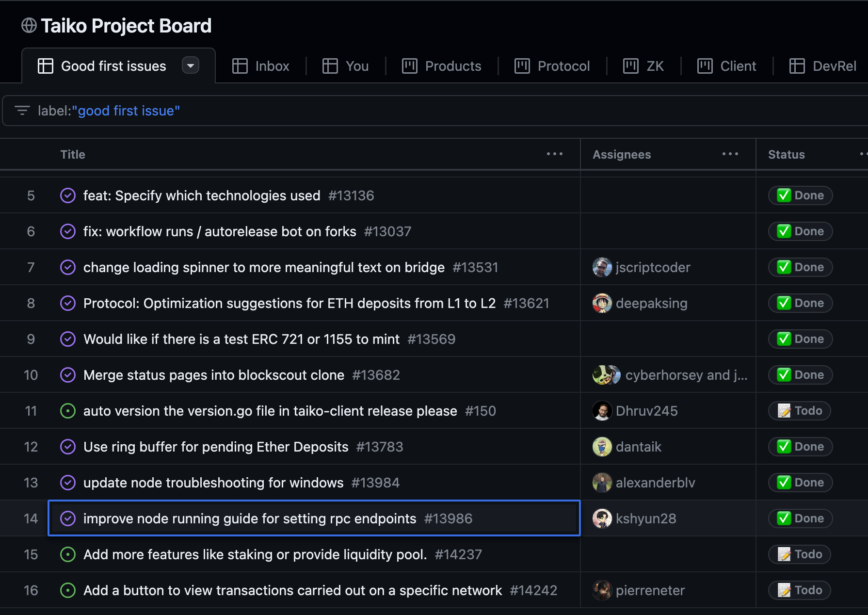Change Todo status for issue #14237

point(800,554)
